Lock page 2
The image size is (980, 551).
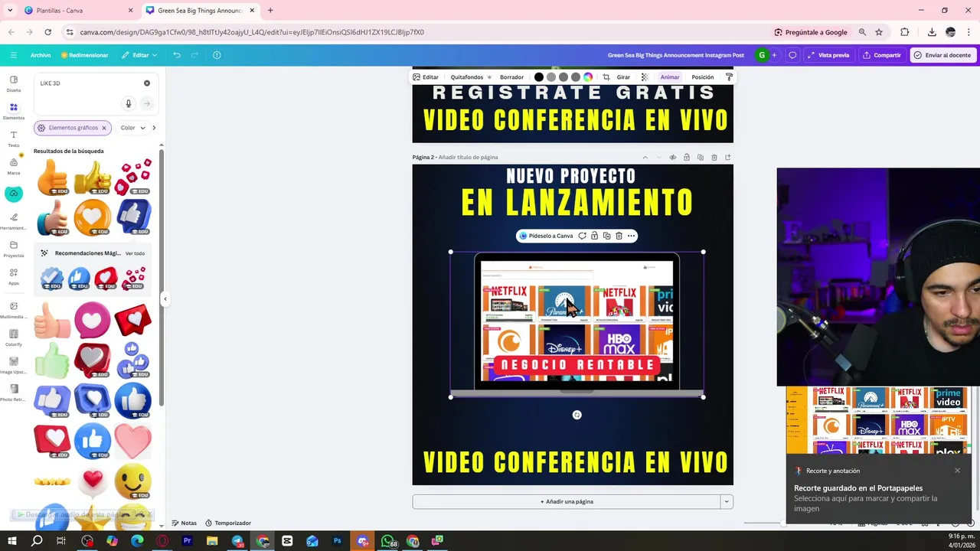(x=687, y=158)
